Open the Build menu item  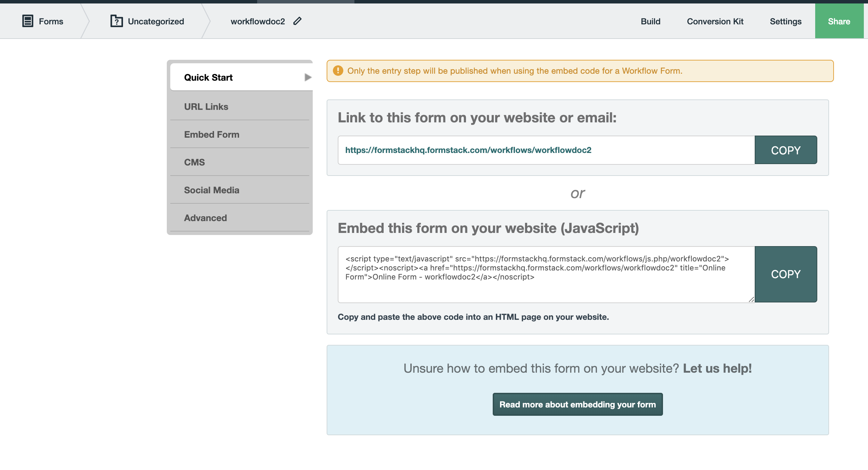pyautogui.click(x=650, y=22)
